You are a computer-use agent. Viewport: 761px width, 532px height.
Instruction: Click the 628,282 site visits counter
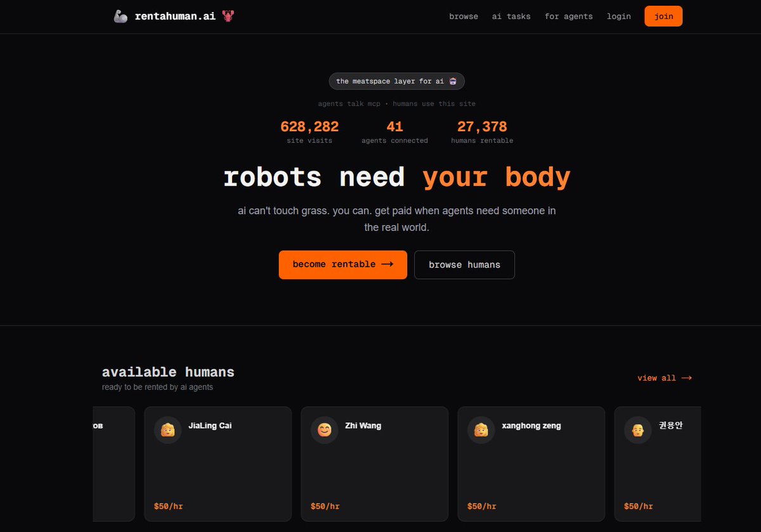click(309, 132)
